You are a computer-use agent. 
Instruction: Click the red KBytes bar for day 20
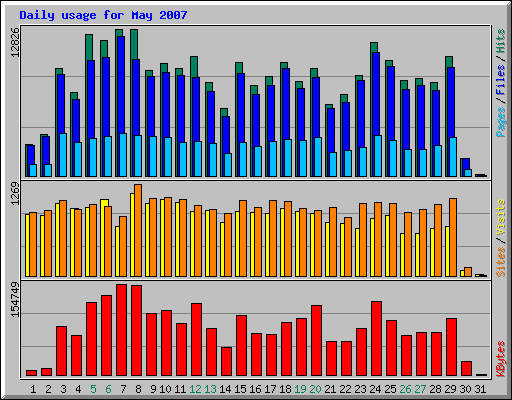[316, 341]
